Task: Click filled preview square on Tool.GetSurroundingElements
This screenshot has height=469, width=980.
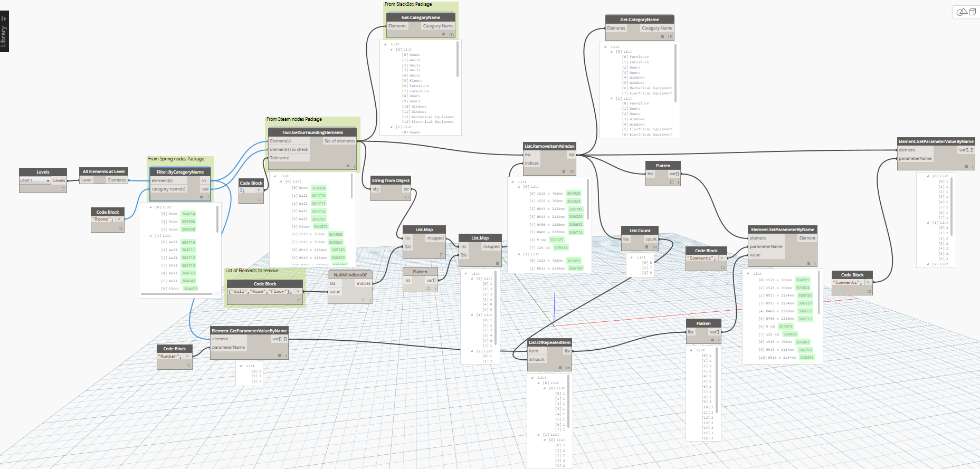Action: (348, 166)
